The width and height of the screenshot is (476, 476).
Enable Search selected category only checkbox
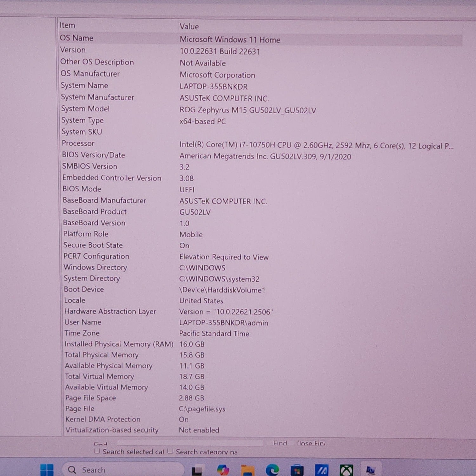point(97,451)
